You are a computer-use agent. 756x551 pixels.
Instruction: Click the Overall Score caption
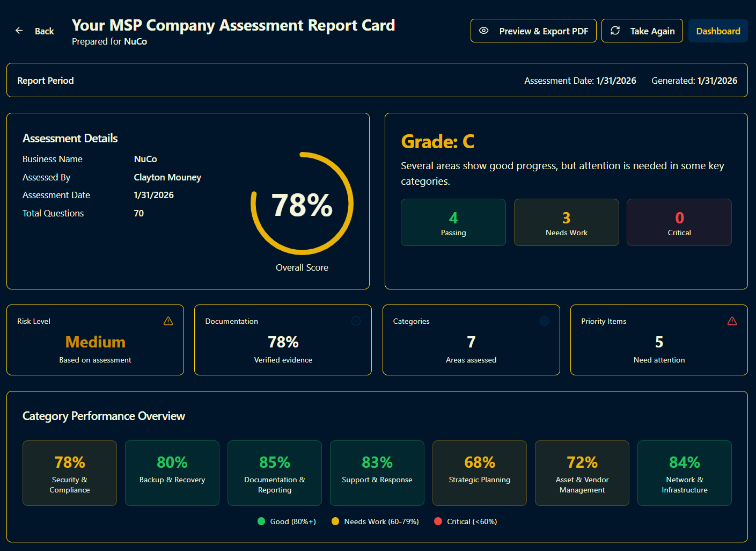pyautogui.click(x=302, y=267)
